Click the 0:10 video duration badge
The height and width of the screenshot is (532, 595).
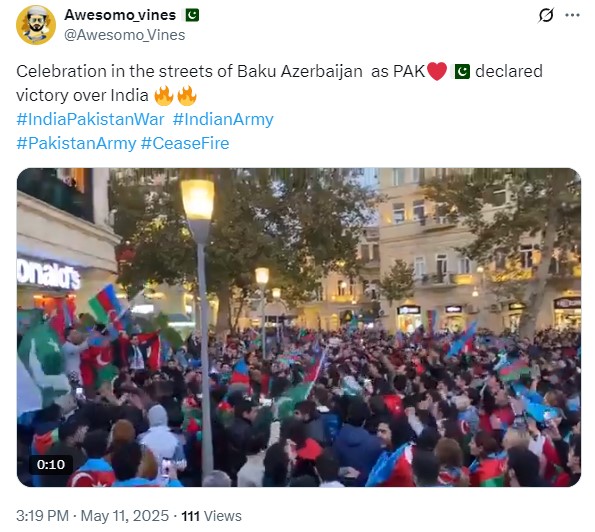pos(51,464)
